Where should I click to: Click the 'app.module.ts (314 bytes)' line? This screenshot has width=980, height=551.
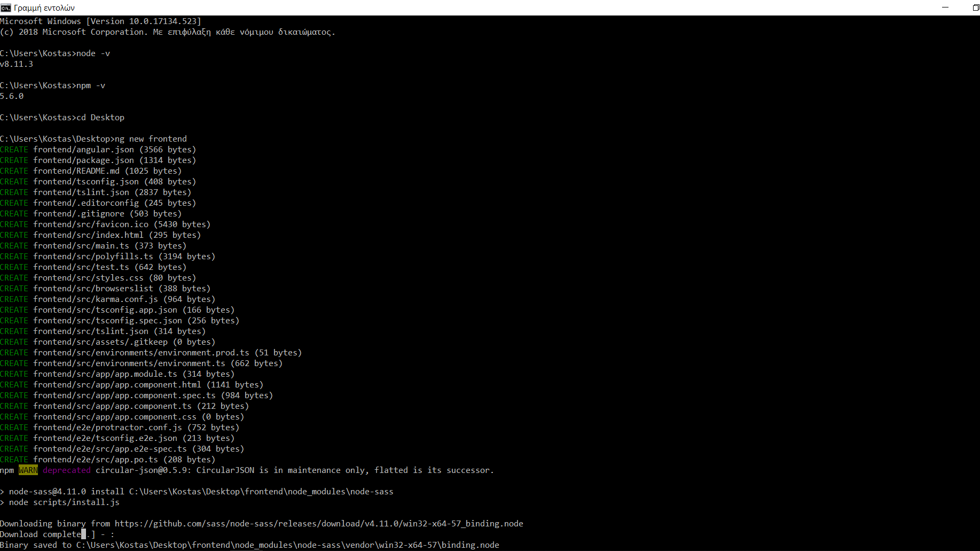pos(117,374)
